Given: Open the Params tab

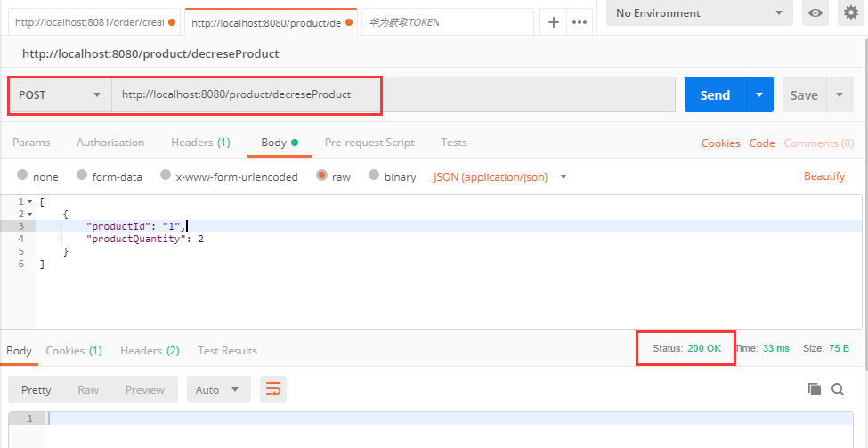Looking at the screenshot, I should click(31, 143).
